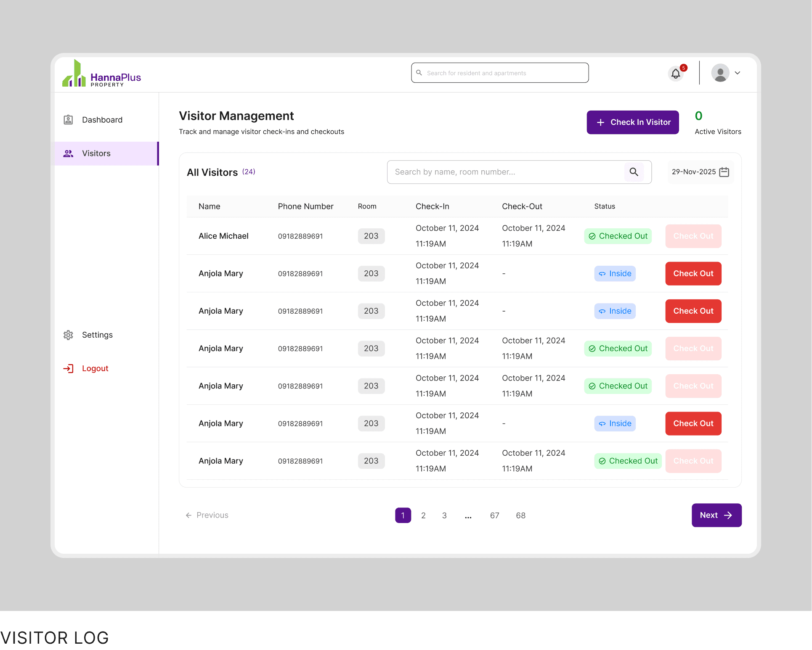
Task: Click Logout in the sidebar
Action: (x=95, y=369)
